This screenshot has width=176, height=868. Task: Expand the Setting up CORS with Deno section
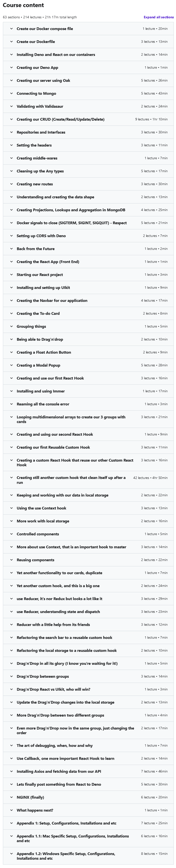coord(41,236)
